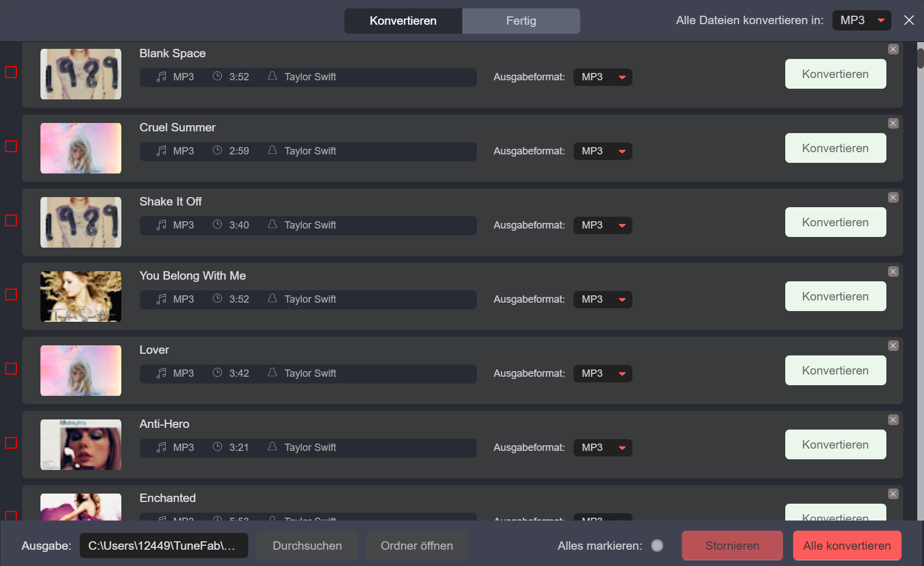Convert Cruel Summer with Konvertieren button
Viewport: 924px width, 566px height.
(x=835, y=148)
